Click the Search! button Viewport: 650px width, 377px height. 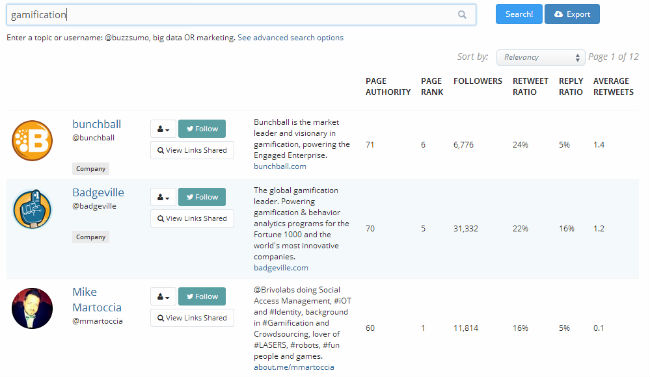click(519, 14)
